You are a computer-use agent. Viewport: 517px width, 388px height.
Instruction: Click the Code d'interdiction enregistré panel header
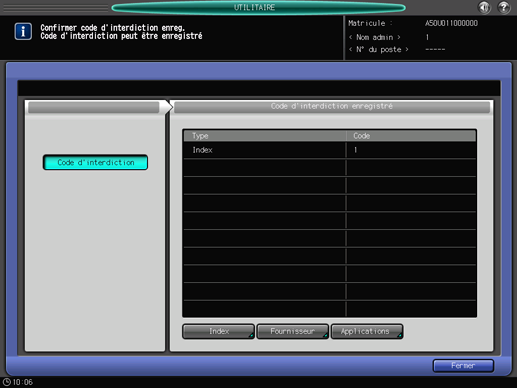(x=332, y=106)
